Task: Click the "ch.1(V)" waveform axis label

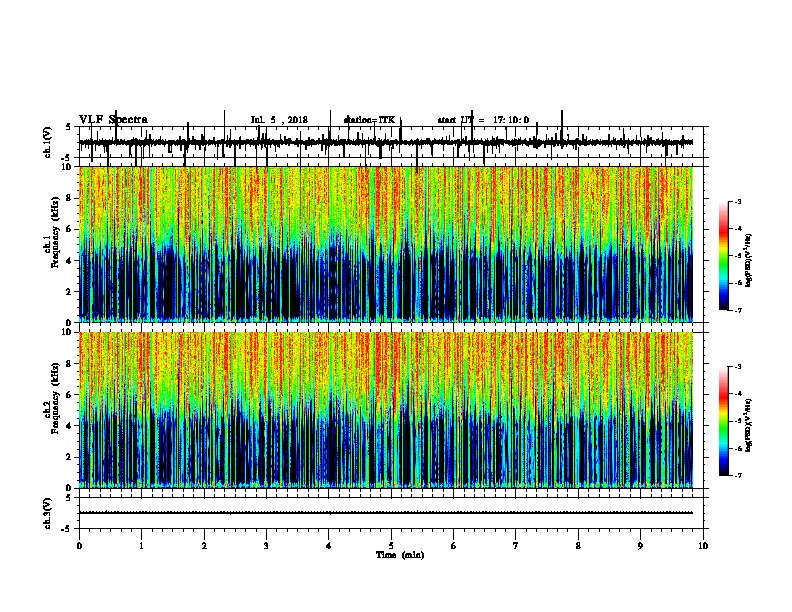Action: [47, 142]
